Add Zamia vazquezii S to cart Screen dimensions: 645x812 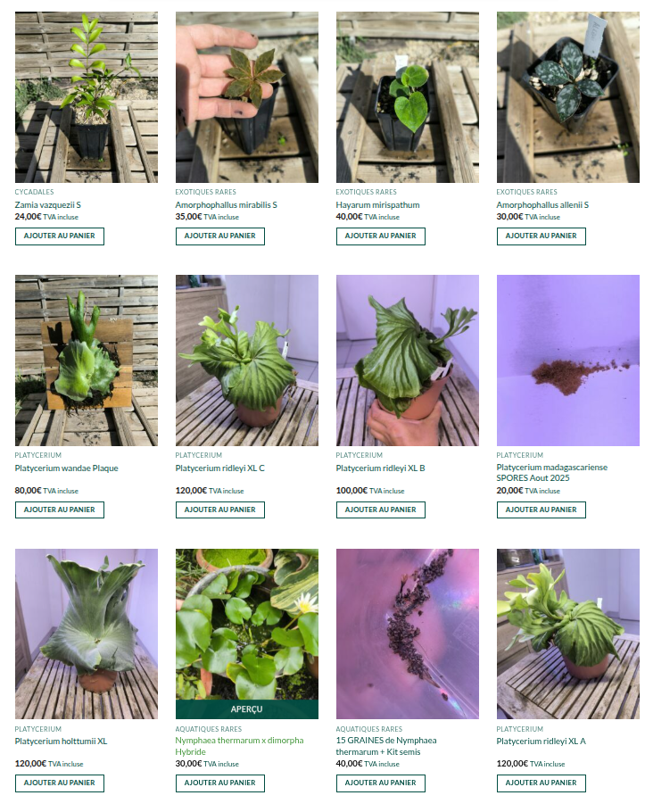pyautogui.click(x=60, y=236)
